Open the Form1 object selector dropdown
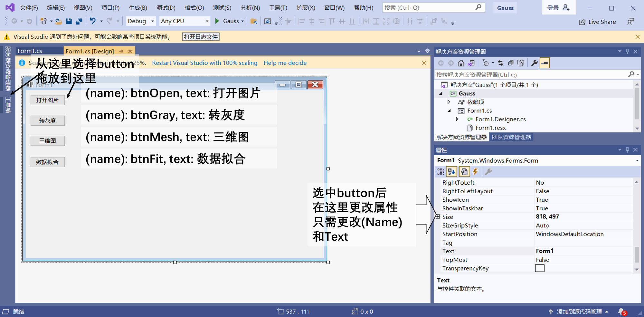The height and width of the screenshot is (317, 644). [x=637, y=160]
